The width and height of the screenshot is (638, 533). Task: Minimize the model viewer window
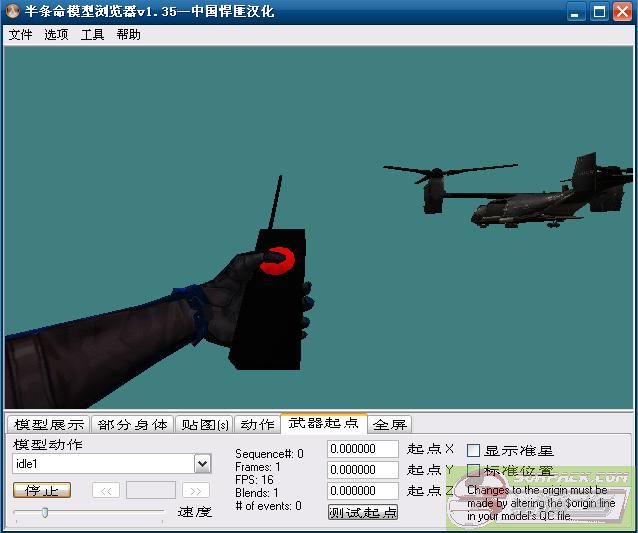click(x=577, y=12)
